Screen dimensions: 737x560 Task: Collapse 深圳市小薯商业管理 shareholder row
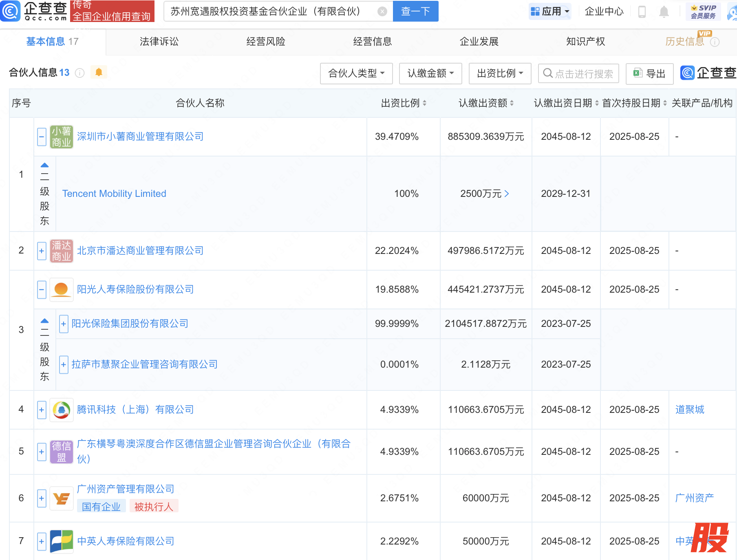point(42,137)
